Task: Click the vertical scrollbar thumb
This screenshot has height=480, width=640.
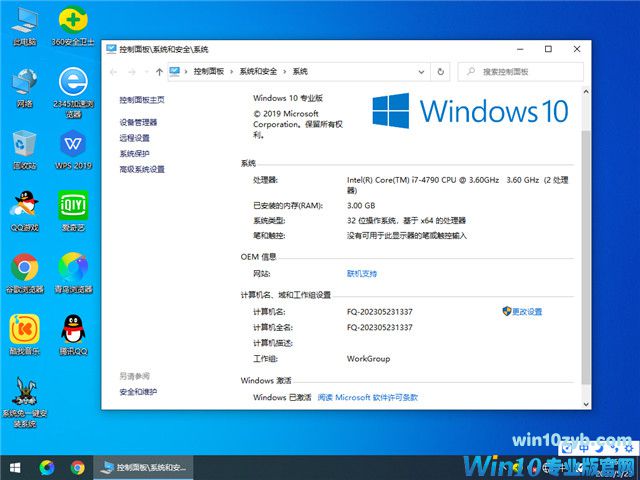Action: coord(586,257)
